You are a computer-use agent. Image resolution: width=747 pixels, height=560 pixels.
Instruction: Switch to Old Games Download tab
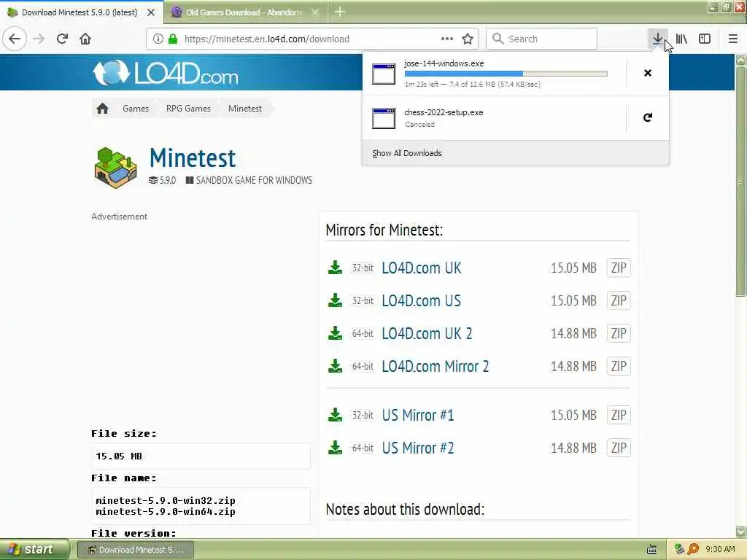pyautogui.click(x=244, y=12)
